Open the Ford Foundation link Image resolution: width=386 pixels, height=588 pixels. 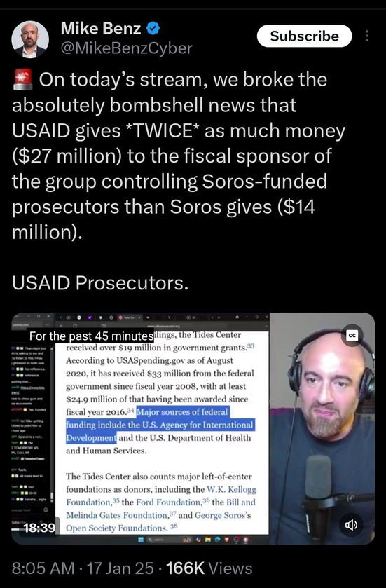coord(168,502)
